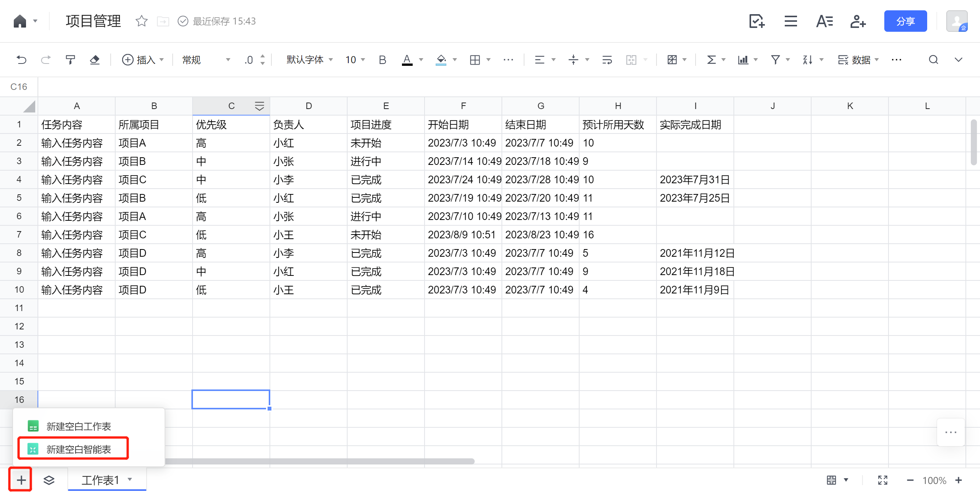The height and width of the screenshot is (492, 980).
Task: Open the 常规 number format dropdown
Action: [206, 60]
